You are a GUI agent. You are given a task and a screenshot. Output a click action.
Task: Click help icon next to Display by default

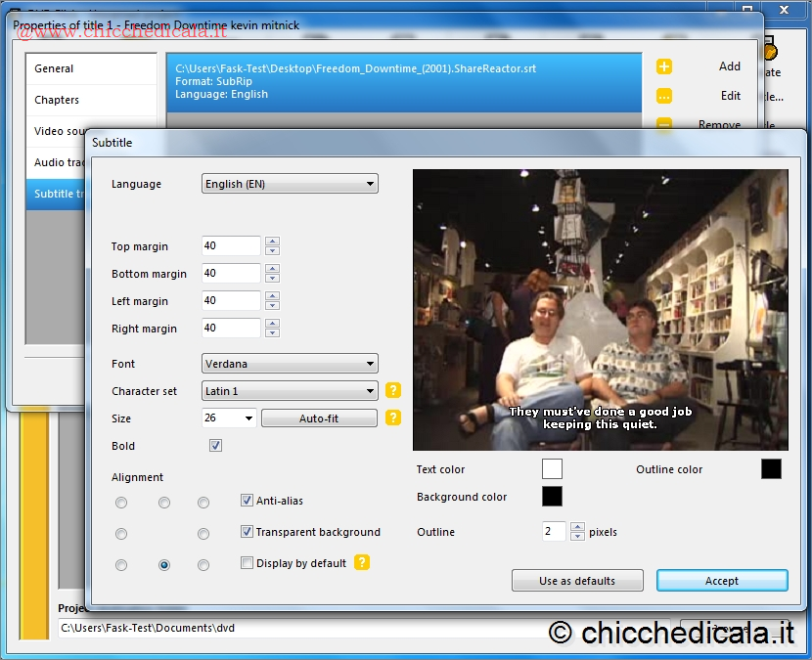pyautogui.click(x=362, y=562)
